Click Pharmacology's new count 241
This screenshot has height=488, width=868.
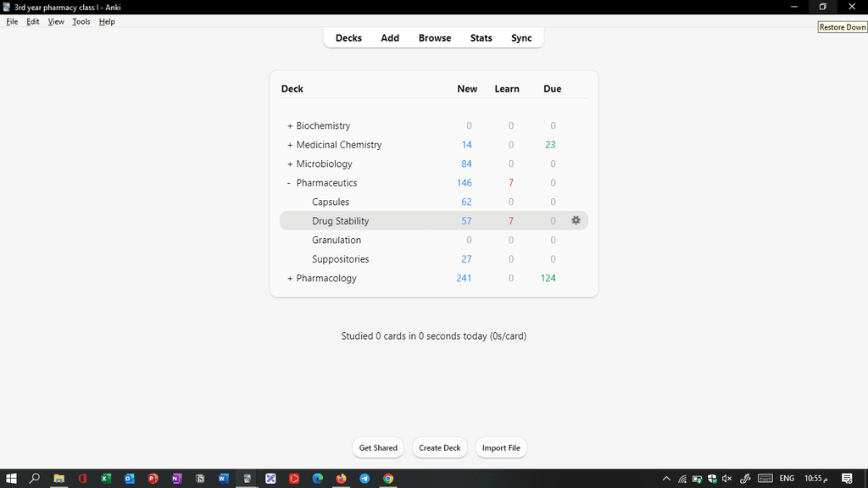point(464,278)
